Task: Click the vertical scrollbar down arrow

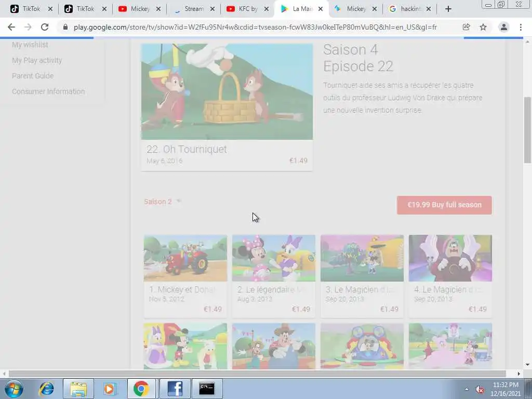Action: [x=528, y=365]
